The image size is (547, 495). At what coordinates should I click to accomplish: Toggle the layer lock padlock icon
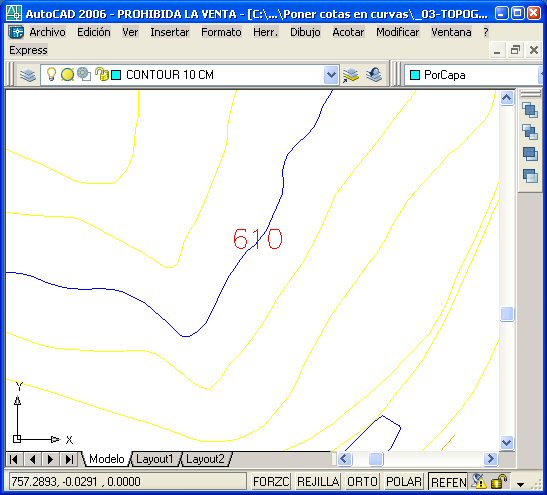tap(102, 74)
